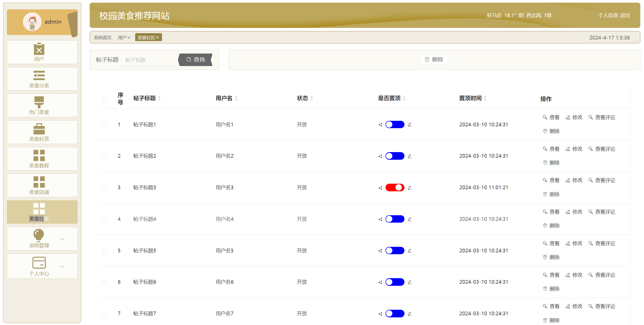Click the 热门美食 paint-roller icon

(x=39, y=102)
